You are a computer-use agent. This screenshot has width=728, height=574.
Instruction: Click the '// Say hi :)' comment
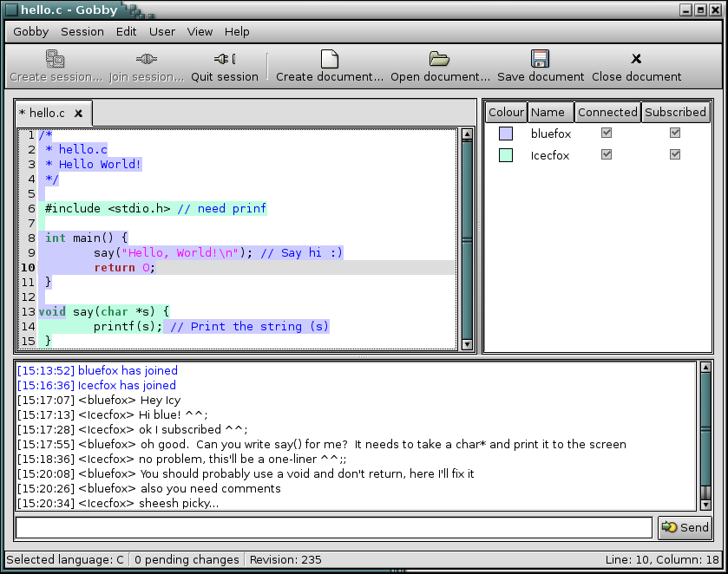point(301,253)
